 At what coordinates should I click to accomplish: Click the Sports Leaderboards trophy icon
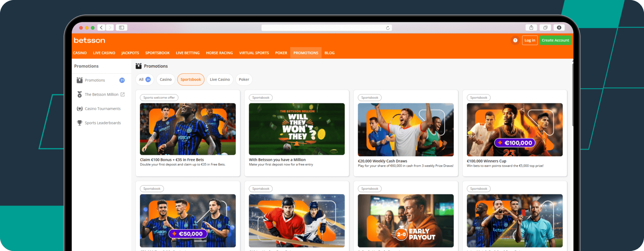(80, 123)
